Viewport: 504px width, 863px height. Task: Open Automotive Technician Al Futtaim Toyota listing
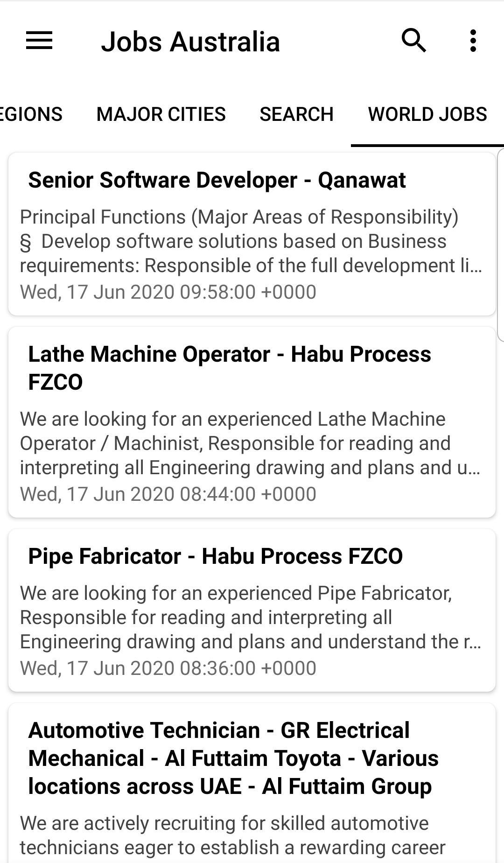[233, 758]
